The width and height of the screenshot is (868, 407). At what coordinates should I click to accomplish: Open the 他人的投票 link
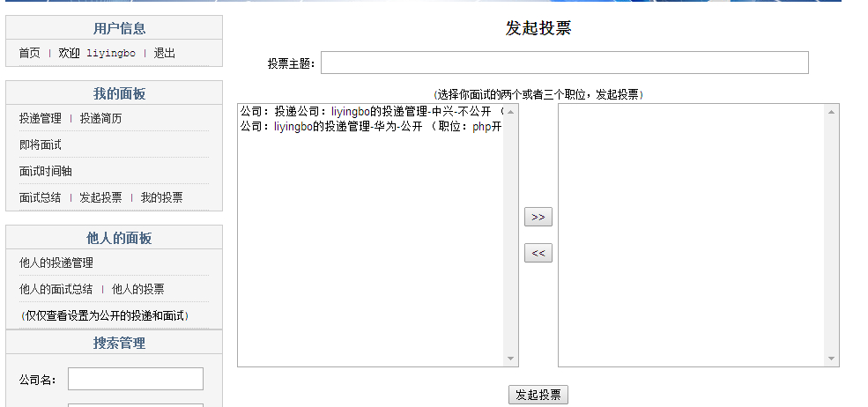(137, 289)
